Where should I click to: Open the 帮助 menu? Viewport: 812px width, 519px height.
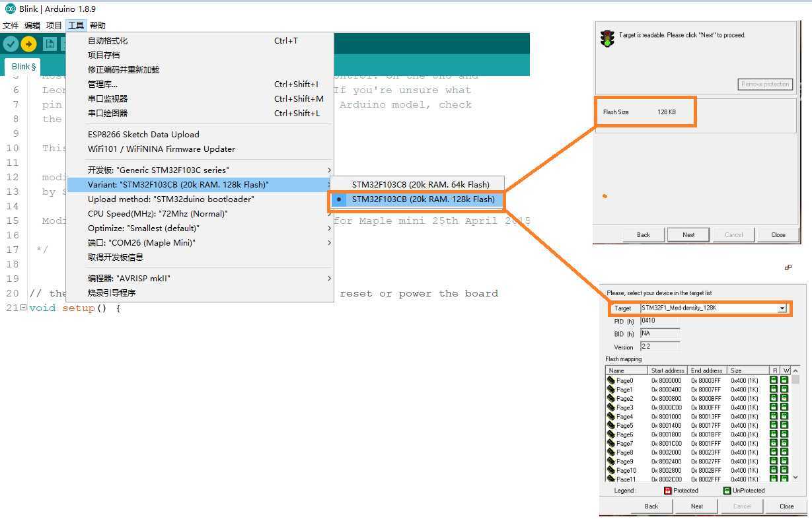[x=98, y=25]
